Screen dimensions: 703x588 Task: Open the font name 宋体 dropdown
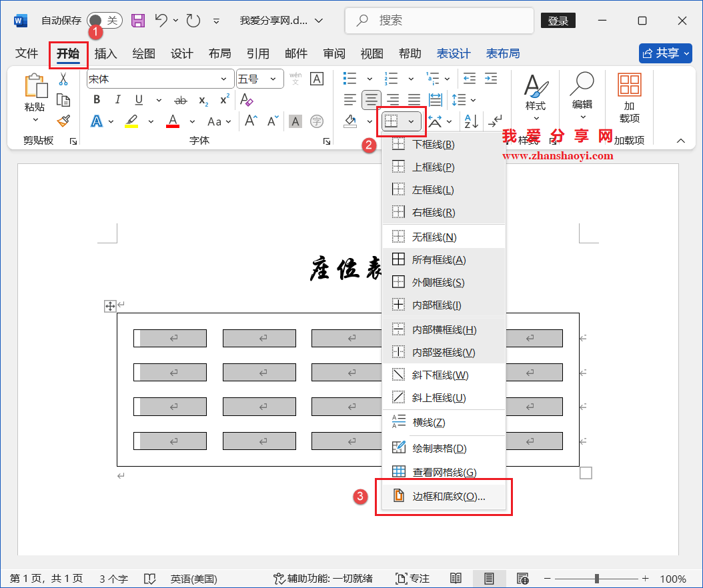click(x=223, y=79)
